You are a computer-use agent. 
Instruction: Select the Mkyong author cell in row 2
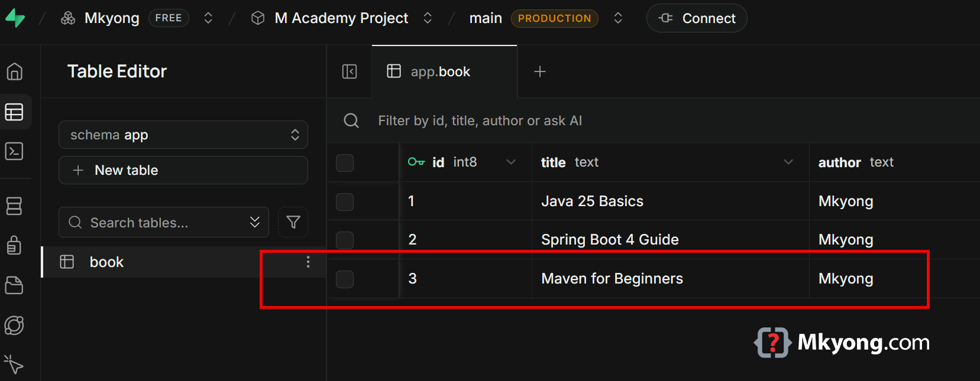[894, 240]
